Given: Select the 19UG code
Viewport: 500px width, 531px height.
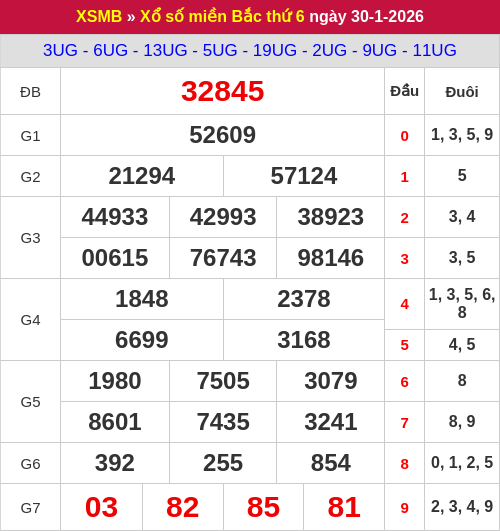Looking at the screenshot, I should pyautogui.click(x=275, y=50).
